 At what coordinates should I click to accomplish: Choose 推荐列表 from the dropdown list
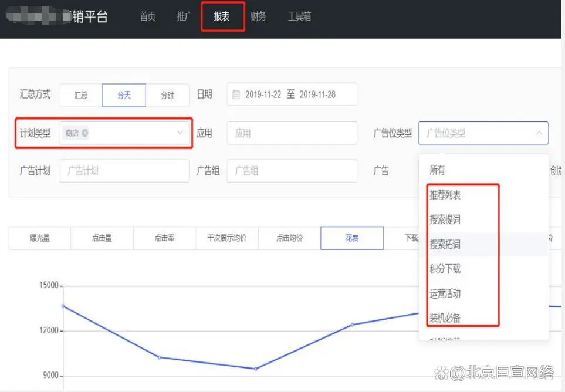[445, 195]
